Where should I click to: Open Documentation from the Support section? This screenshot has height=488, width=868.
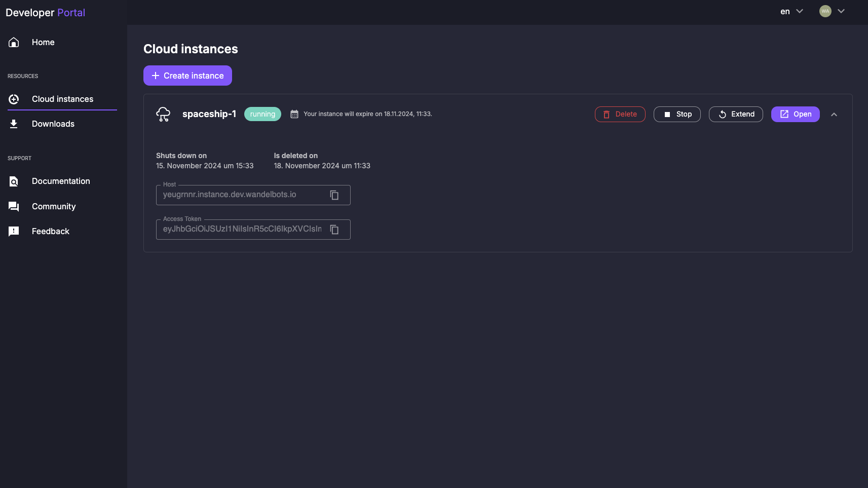coord(61,181)
